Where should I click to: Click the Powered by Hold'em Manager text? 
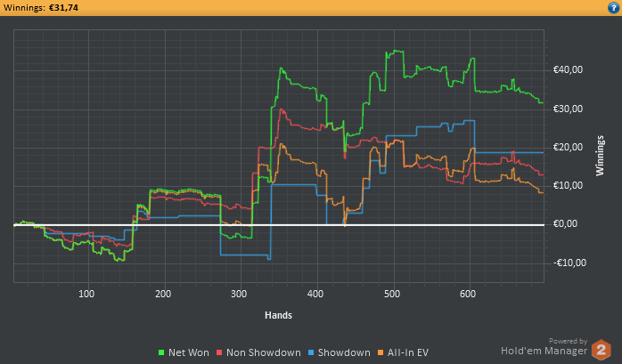[x=544, y=346]
